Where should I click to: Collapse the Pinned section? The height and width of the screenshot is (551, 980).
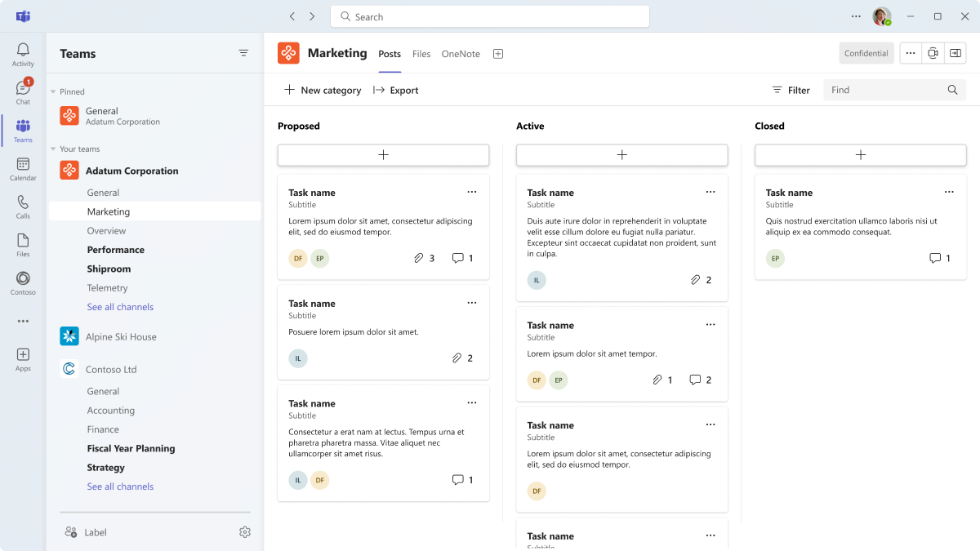(53, 92)
